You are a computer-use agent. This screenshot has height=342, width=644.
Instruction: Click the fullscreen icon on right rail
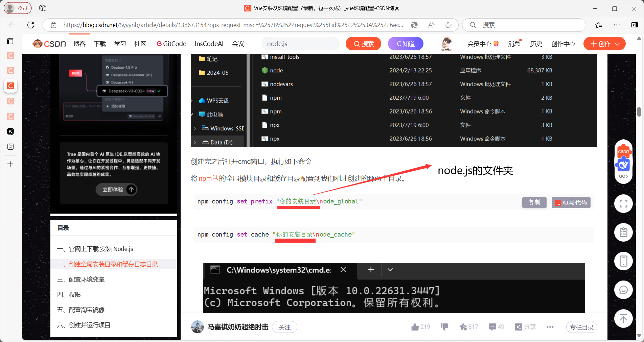click(623, 204)
